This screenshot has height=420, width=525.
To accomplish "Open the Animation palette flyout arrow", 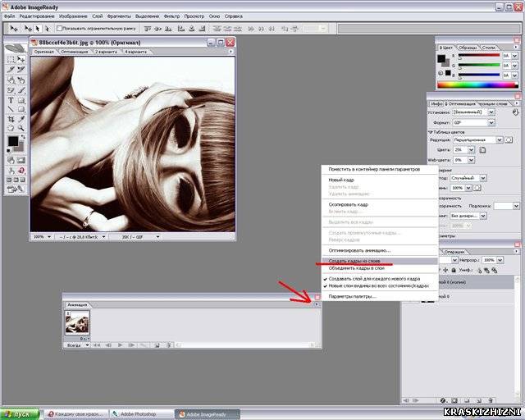I will (x=317, y=304).
